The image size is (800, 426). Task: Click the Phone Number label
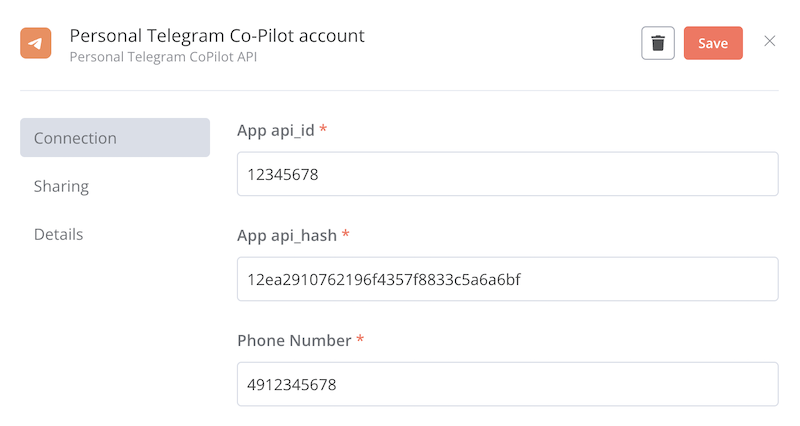(294, 340)
